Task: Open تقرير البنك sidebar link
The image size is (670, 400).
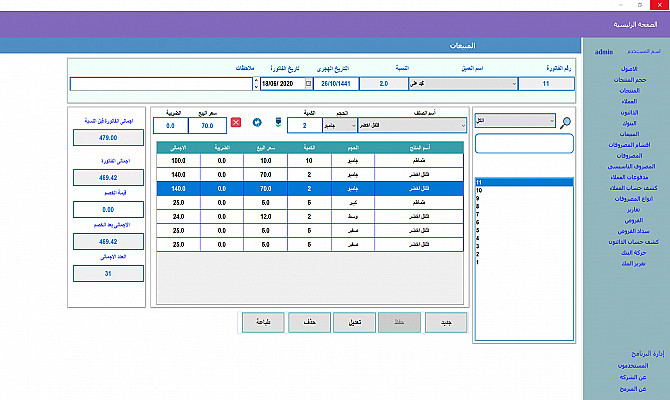Action: 633,264
